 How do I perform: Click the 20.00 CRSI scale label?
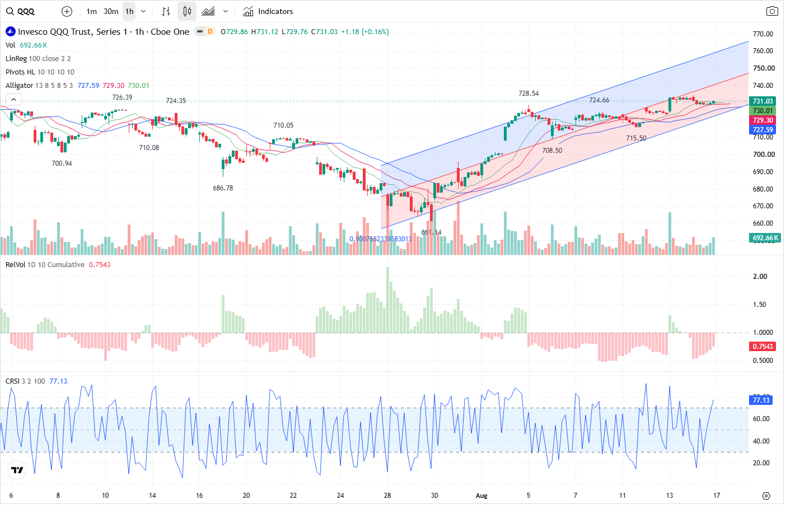(x=761, y=463)
